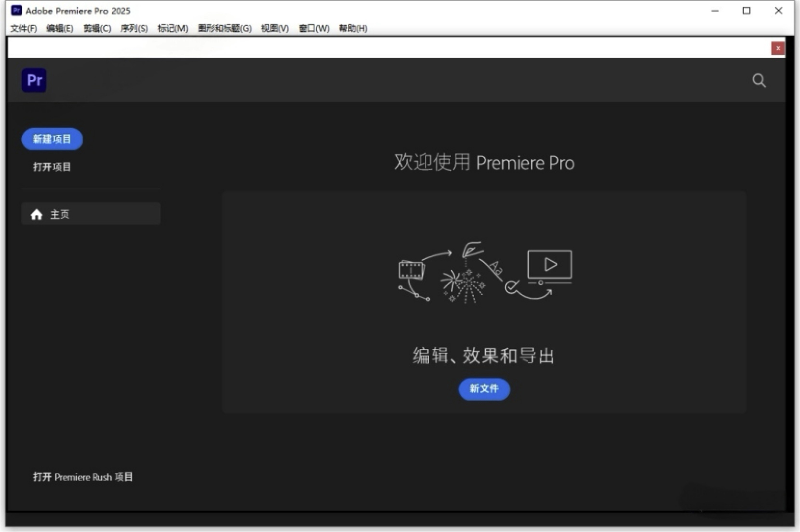Close the welcome dialog with the red X

click(778, 48)
